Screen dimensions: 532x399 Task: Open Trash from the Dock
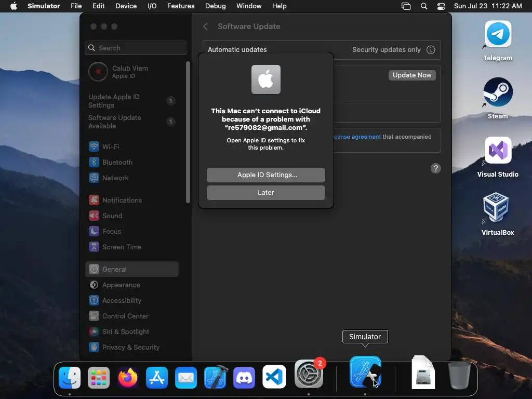pyautogui.click(x=460, y=376)
